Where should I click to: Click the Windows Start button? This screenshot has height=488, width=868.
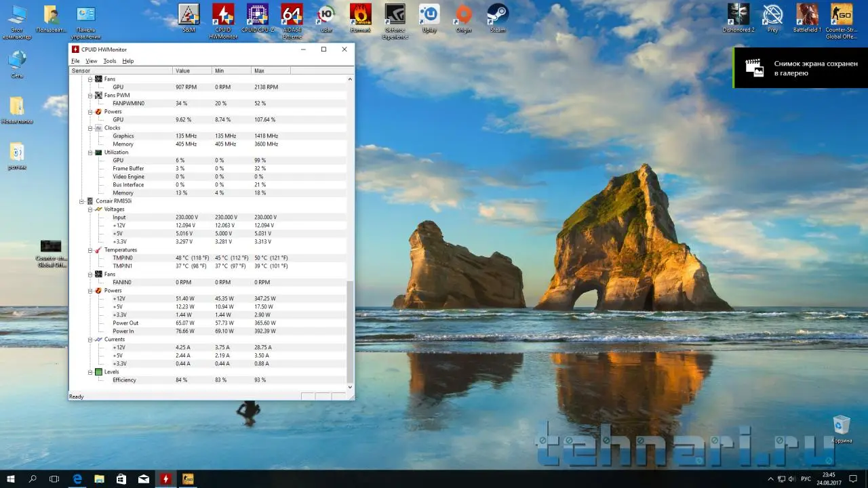11,479
